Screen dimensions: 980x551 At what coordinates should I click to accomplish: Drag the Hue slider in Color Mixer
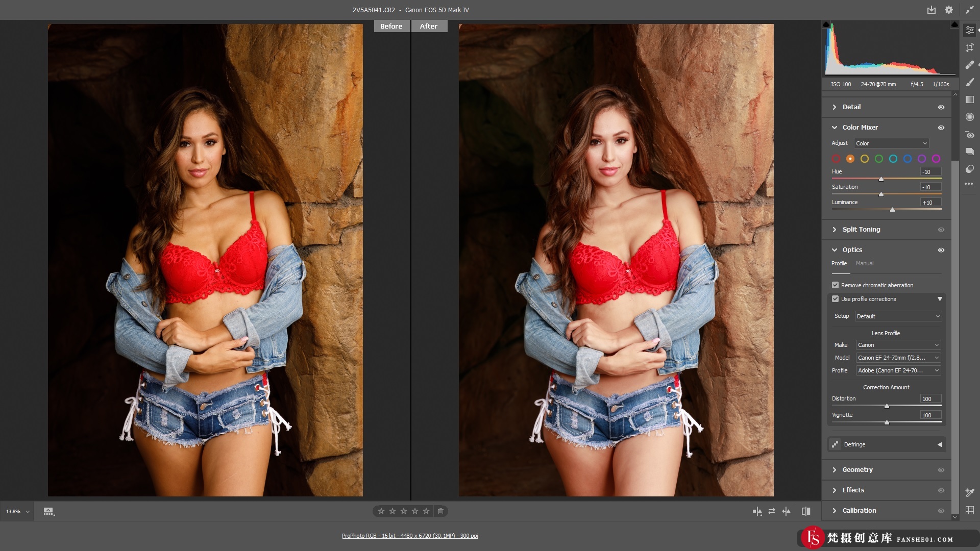pos(881,179)
